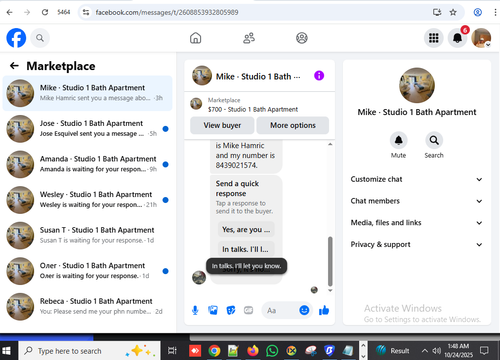The image size is (500, 360).
Task: Open the Friends icon in top navigation
Action: pyautogui.click(x=249, y=38)
